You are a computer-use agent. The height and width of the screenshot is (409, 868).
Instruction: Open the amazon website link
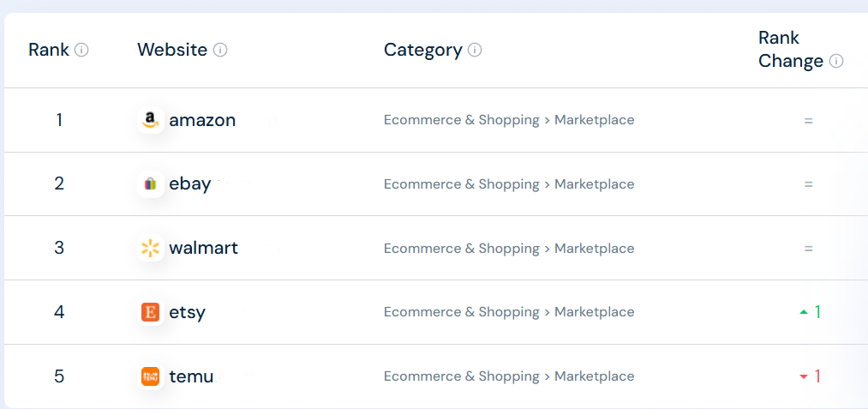[x=202, y=120]
